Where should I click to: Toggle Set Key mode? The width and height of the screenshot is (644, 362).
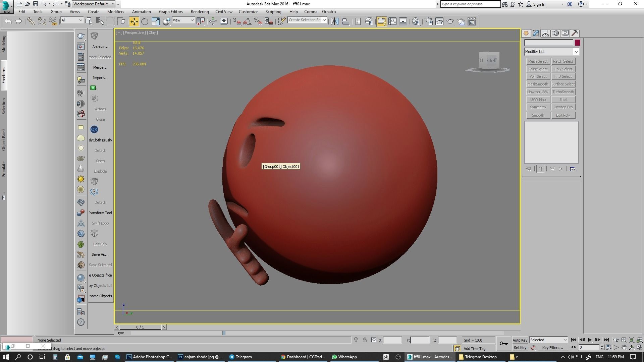(x=520, y=348)
